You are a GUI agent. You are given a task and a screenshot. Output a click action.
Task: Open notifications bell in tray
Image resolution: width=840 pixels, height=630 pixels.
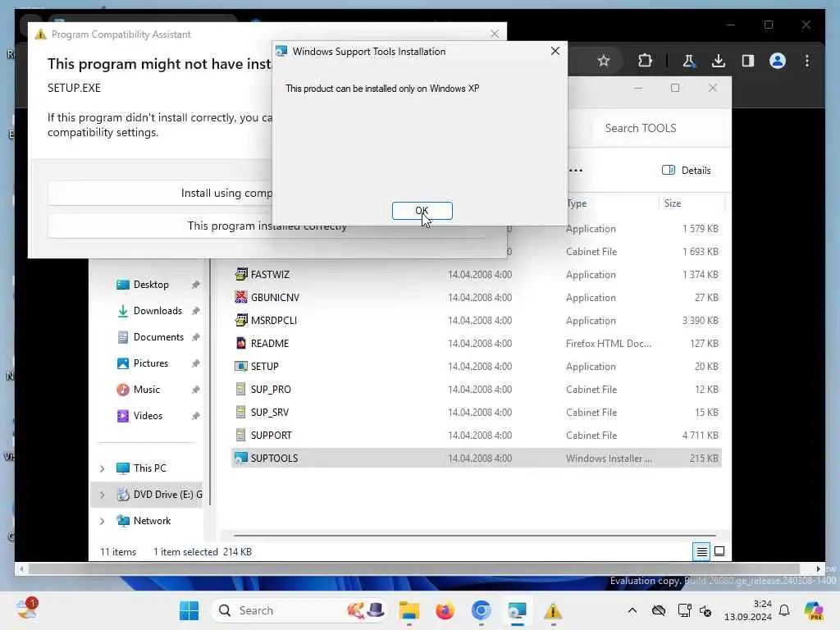click(x=784, y=610)
